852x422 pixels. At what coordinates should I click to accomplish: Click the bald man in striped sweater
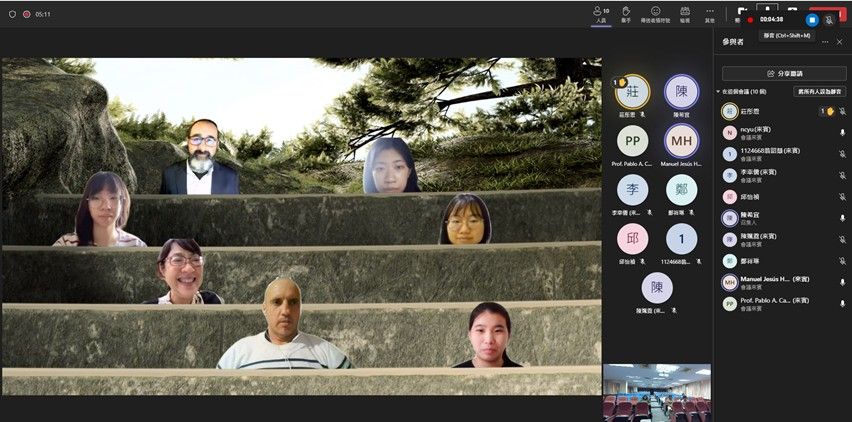point(283,324)
